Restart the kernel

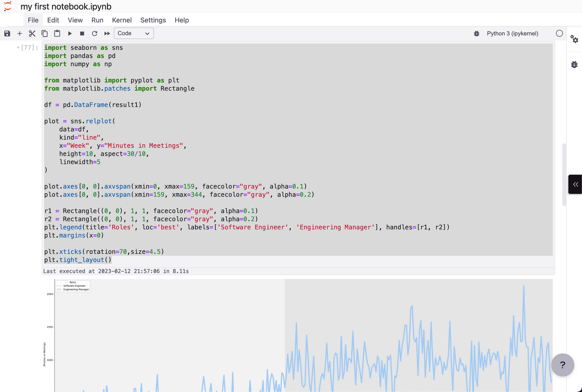coord(95,33)
